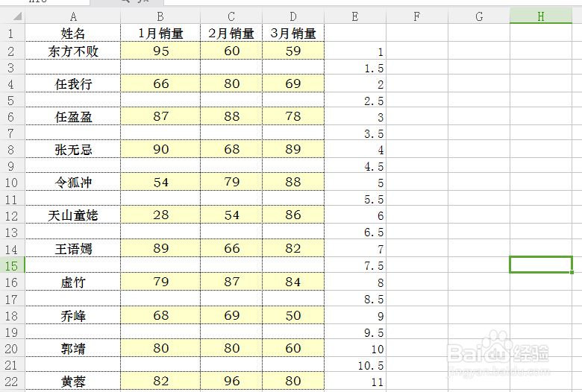Click 郭靖's 3月销量 value 60
The height and width of the screenshot is (392, 582).
point(293,348)
